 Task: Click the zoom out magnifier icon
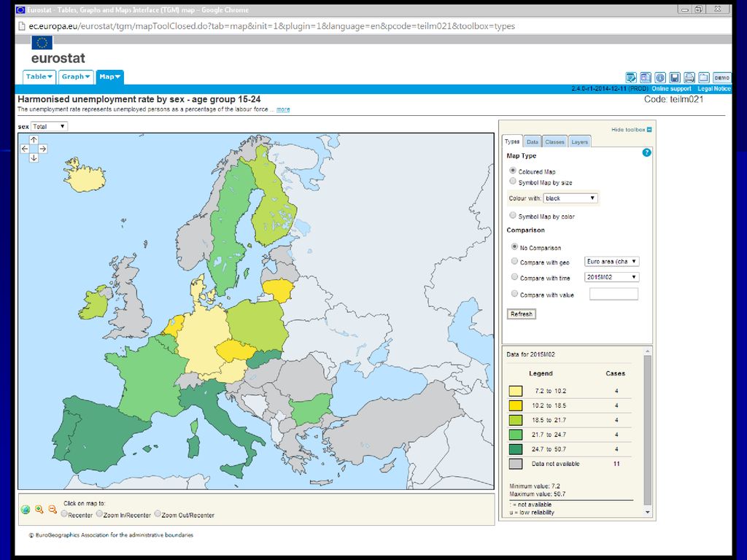(53, 510)
